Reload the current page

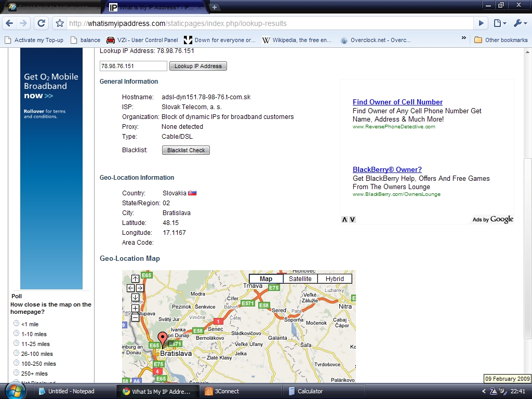42,23
